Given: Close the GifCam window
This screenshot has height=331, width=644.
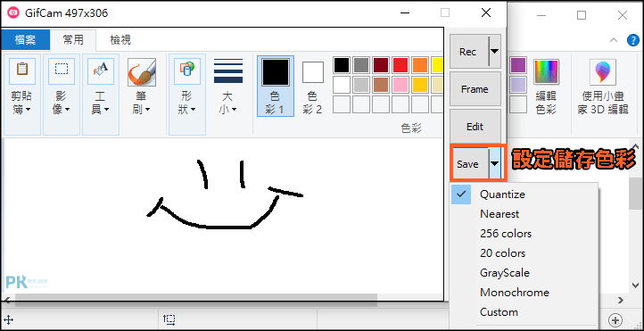Looking at the screenshot, I should (486, 12).
